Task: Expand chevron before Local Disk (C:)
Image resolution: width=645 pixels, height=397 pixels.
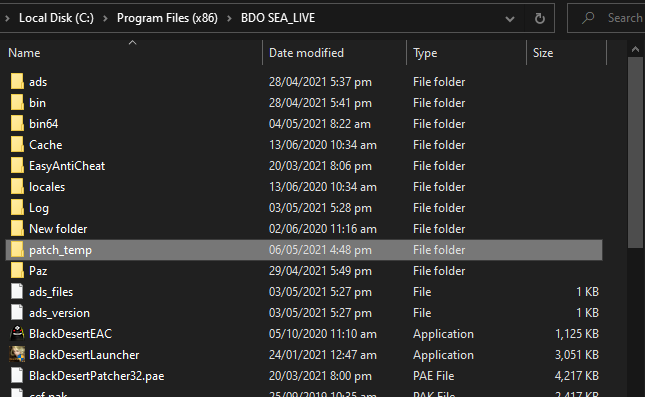Action: [x=7, y=18]
